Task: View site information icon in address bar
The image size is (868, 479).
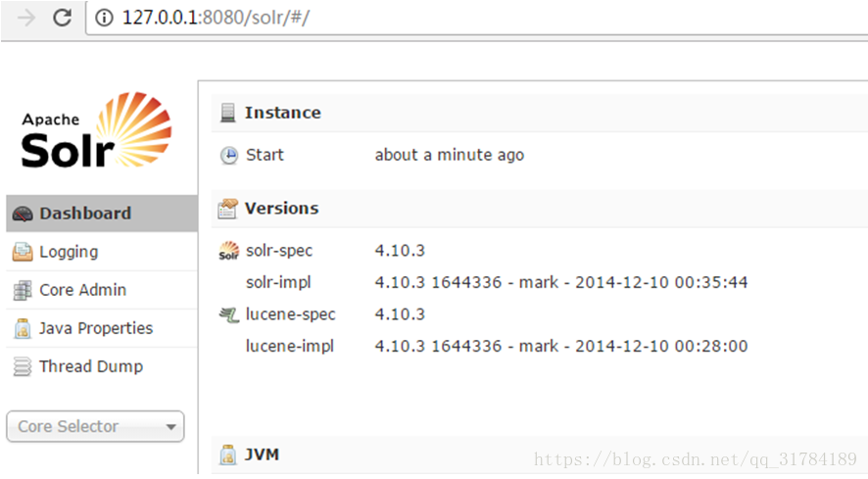Action: point(104,18)
